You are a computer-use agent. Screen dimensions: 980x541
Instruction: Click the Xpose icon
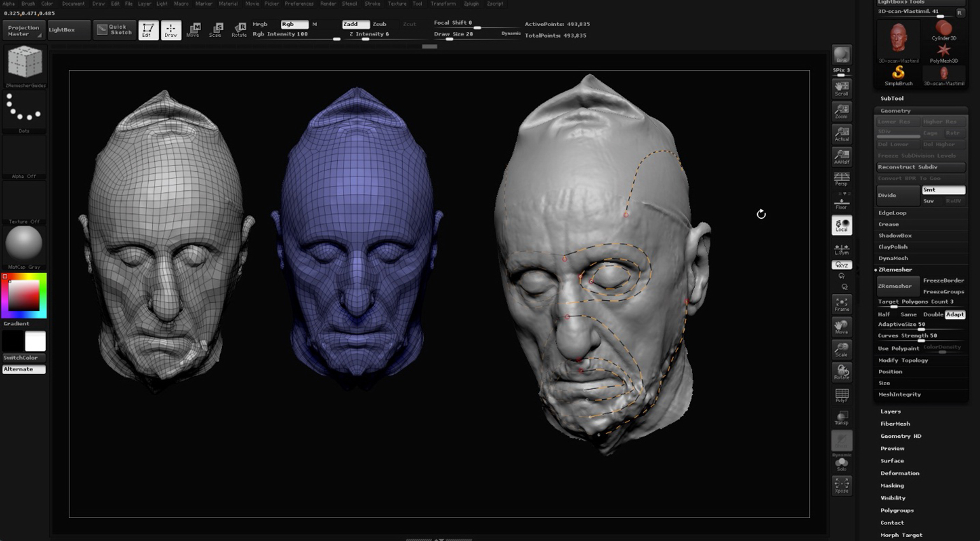pos(841,486)
